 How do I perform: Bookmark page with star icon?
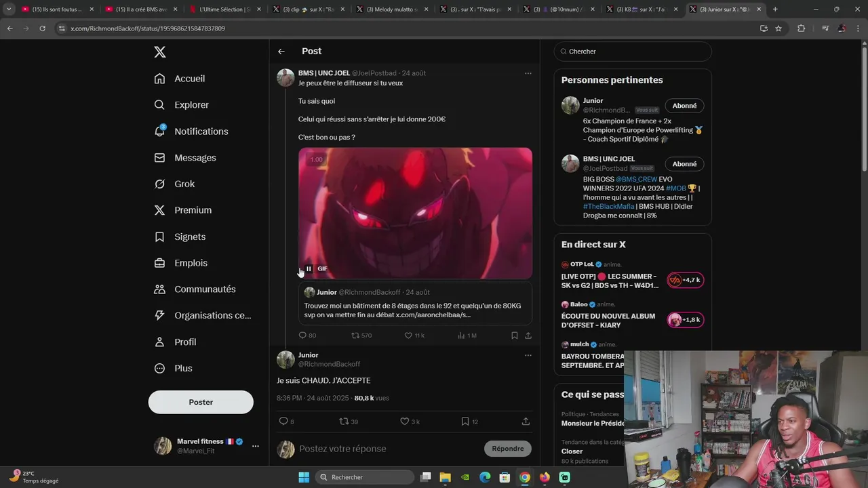pyautogui.click(x=778, y=28)
